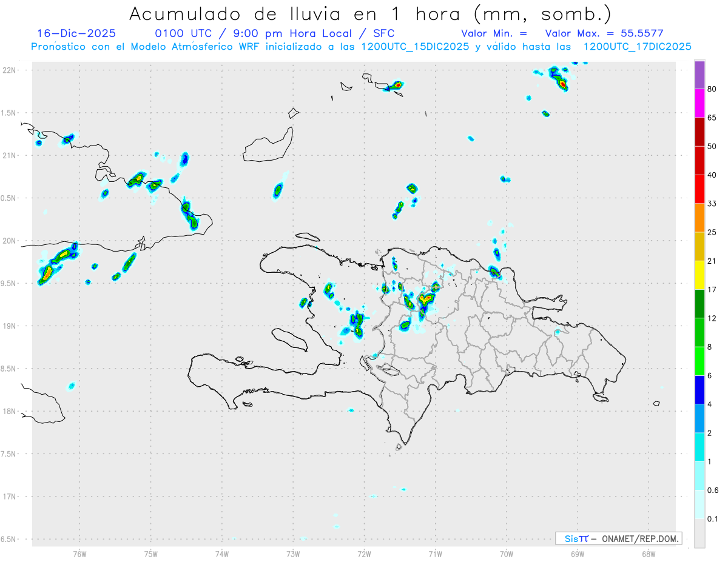Select the dark green legend segment between 12 and 17
Screen dimensions: 728x562
click(699, 304)
